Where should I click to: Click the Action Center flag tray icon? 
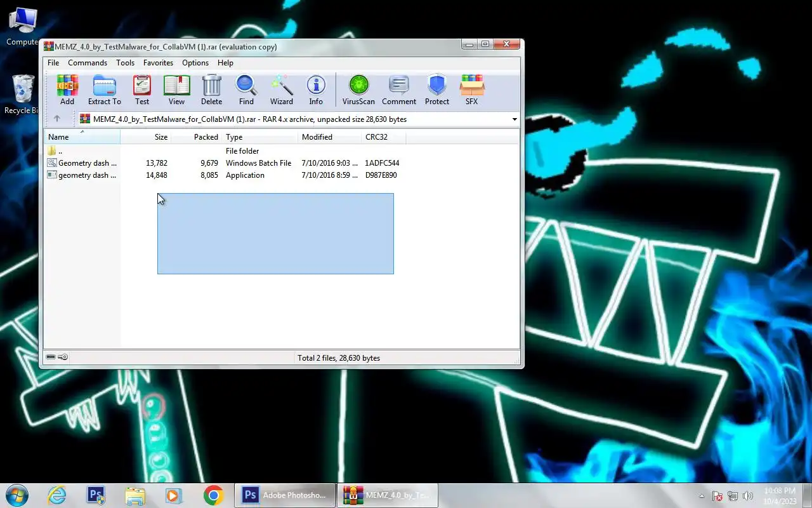[x=717, y=496]
